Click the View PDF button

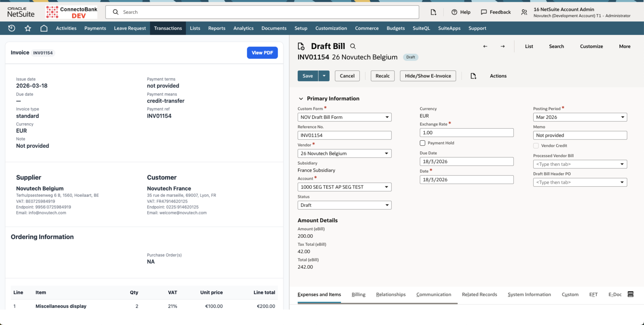[x=263, y=52]
